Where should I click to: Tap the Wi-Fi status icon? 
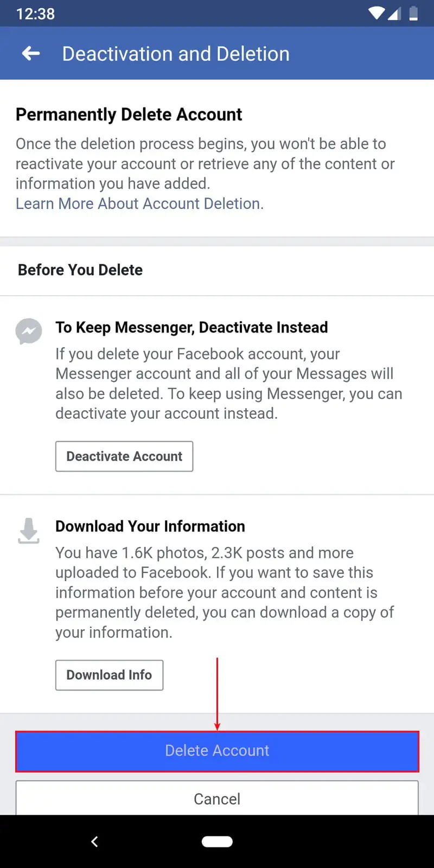(x=376, y=13)
